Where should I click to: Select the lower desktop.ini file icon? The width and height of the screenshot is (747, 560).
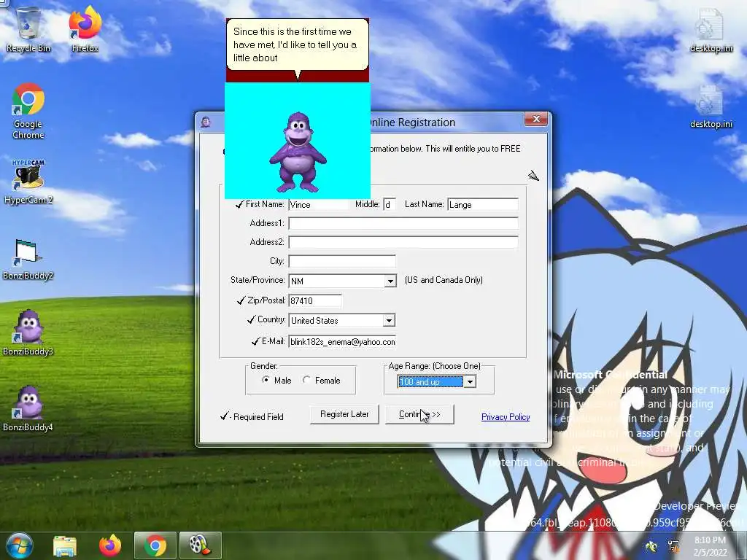pos(711,106)
